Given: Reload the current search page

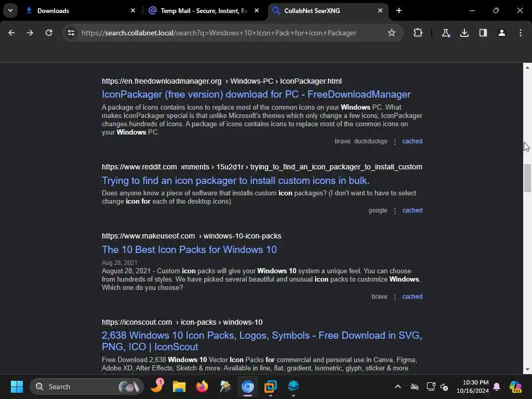Looking at the screenshot, I should [49, 33].
